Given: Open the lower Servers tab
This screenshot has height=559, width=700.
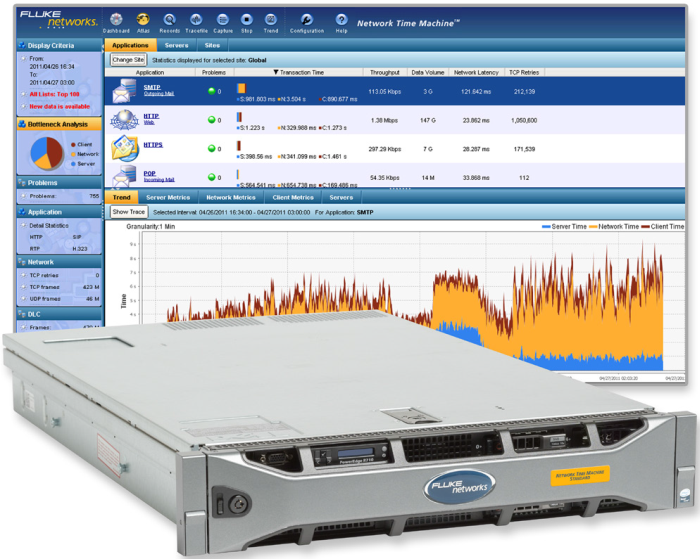Looking at the screenshot, I should click(341, 197).
